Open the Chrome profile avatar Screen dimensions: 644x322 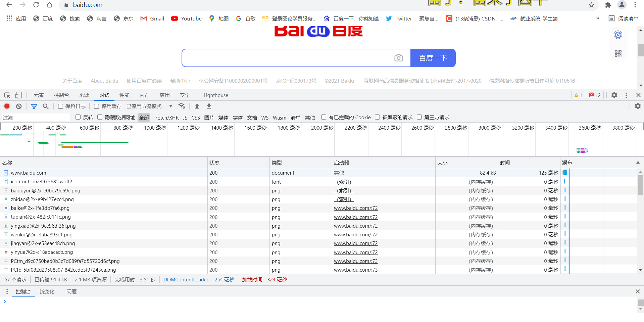(x=622, y=5)
